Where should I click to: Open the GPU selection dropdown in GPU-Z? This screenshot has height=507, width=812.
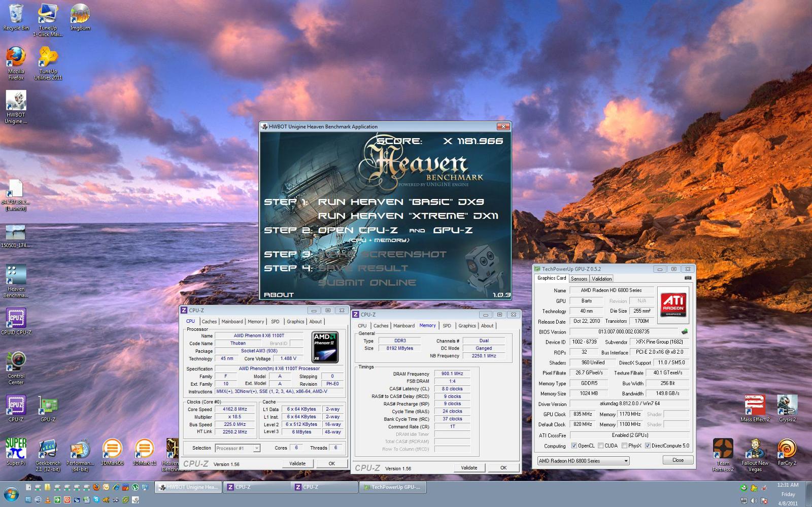[584, 461]
